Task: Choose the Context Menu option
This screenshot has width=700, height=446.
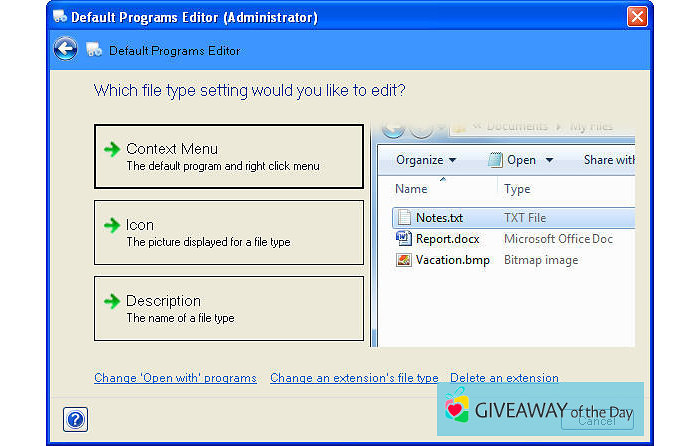Action: [x=229, y=156]
